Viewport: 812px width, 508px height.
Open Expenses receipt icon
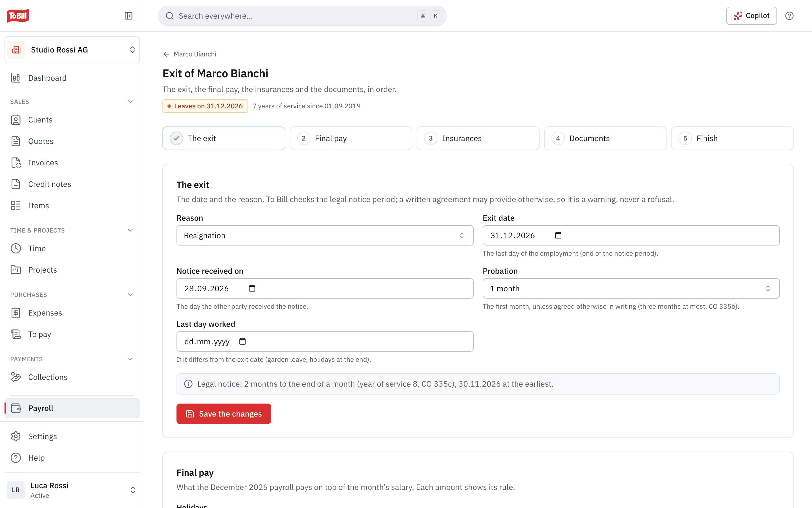pos(16,313)
